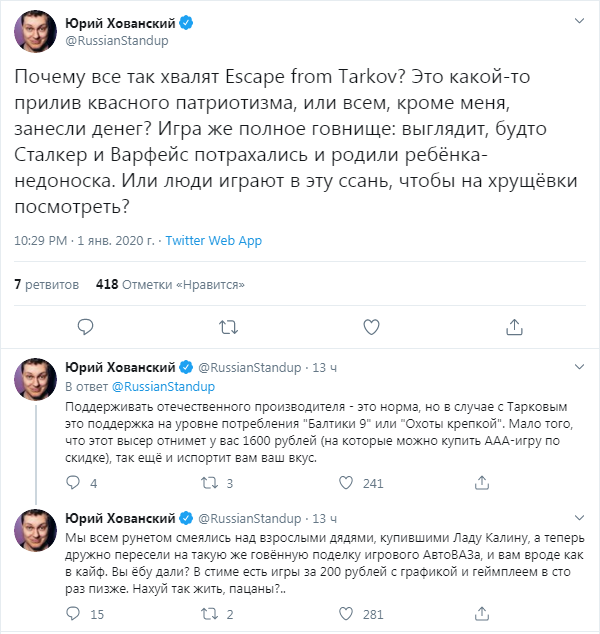The image size is (600, 634).
Task: Like the main tweet with heart icon
Action: point(371,327)
